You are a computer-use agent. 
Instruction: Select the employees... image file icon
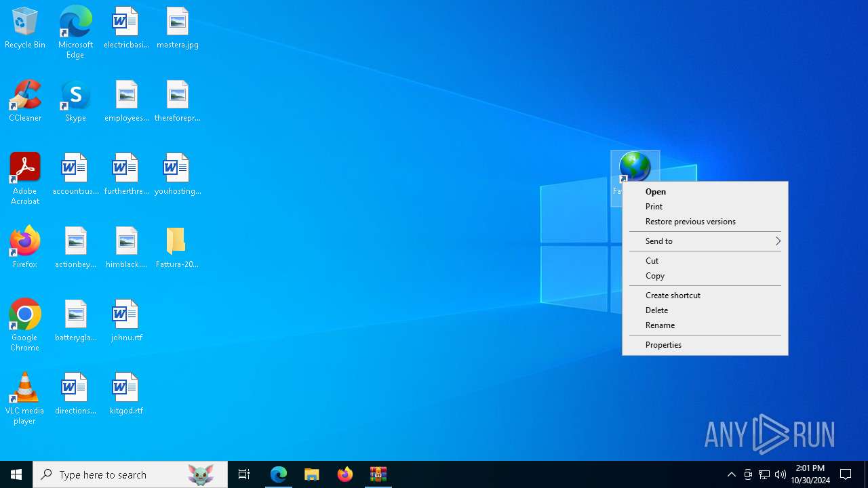126,102
